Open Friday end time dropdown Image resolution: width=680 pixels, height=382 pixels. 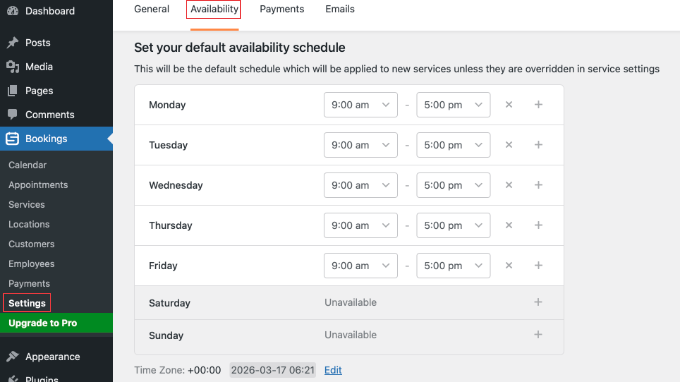point(453,265)
